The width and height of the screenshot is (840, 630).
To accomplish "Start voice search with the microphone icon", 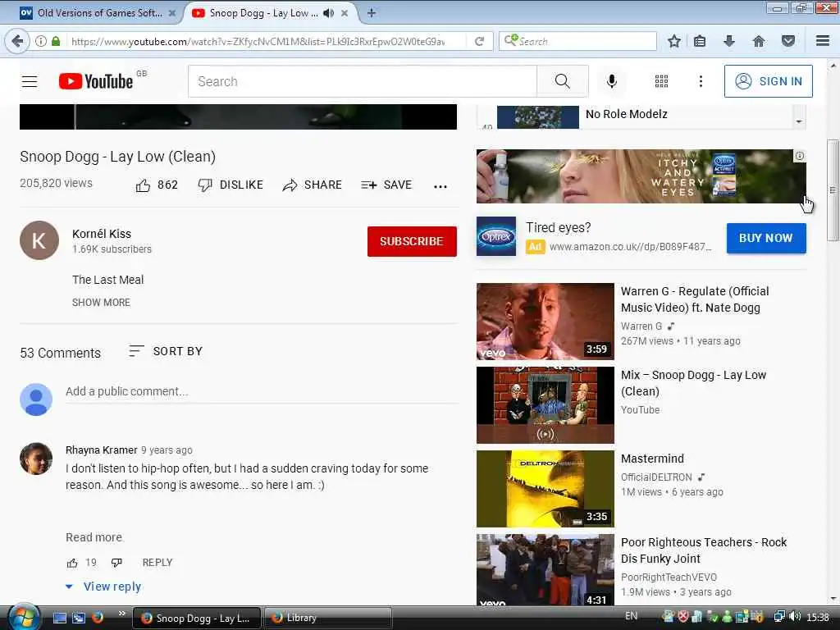I will click(612, 81).
